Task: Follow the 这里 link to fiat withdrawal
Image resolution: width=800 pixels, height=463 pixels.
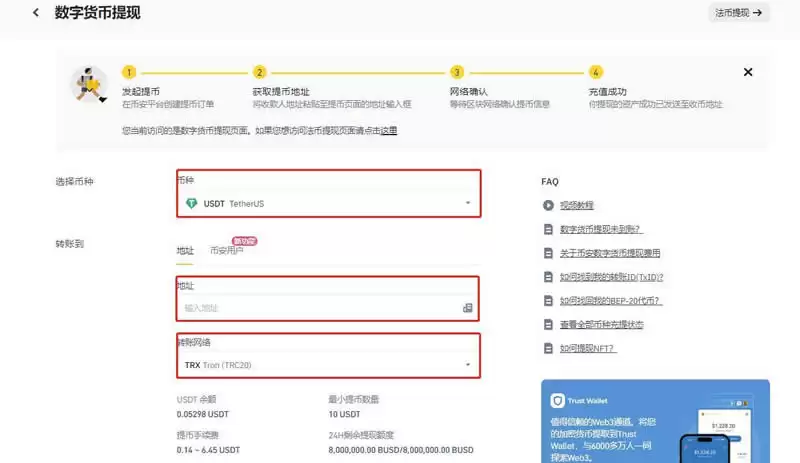Action: [x=388, y=130]
